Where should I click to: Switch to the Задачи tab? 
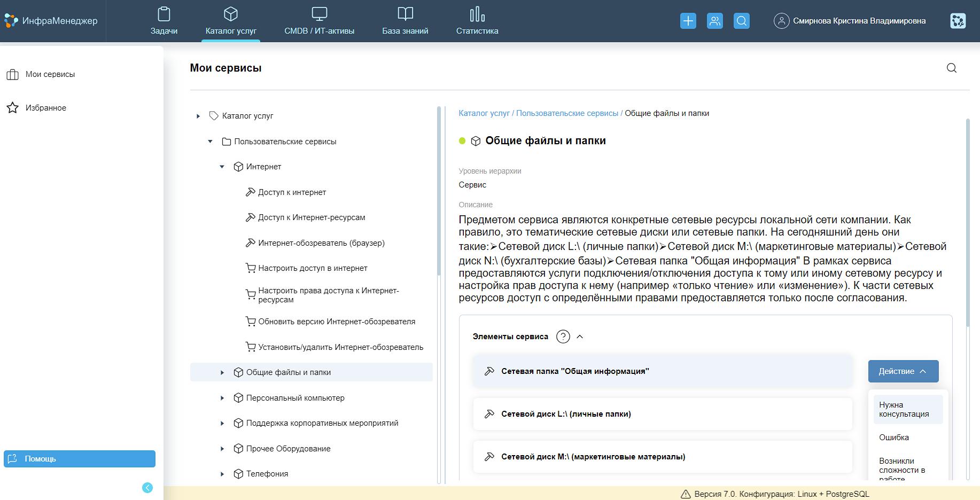164,21
